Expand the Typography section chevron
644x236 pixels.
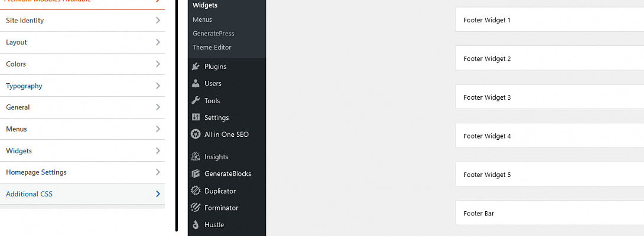pos(158,86)
